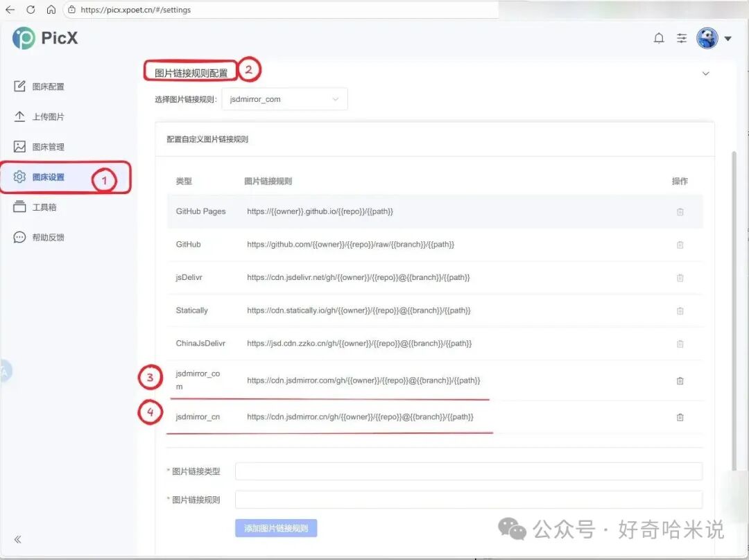Screen dimensions: 749x560
Task: Click the page vertical scrollbar
Action: click(x=734, y=310)
